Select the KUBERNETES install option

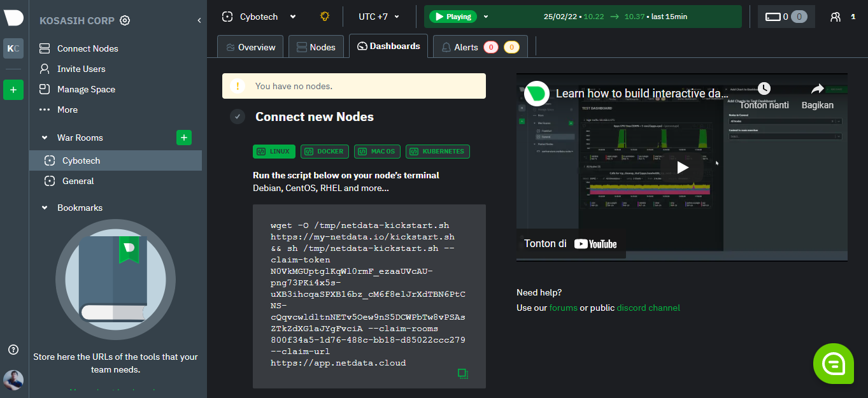point(438,152)
